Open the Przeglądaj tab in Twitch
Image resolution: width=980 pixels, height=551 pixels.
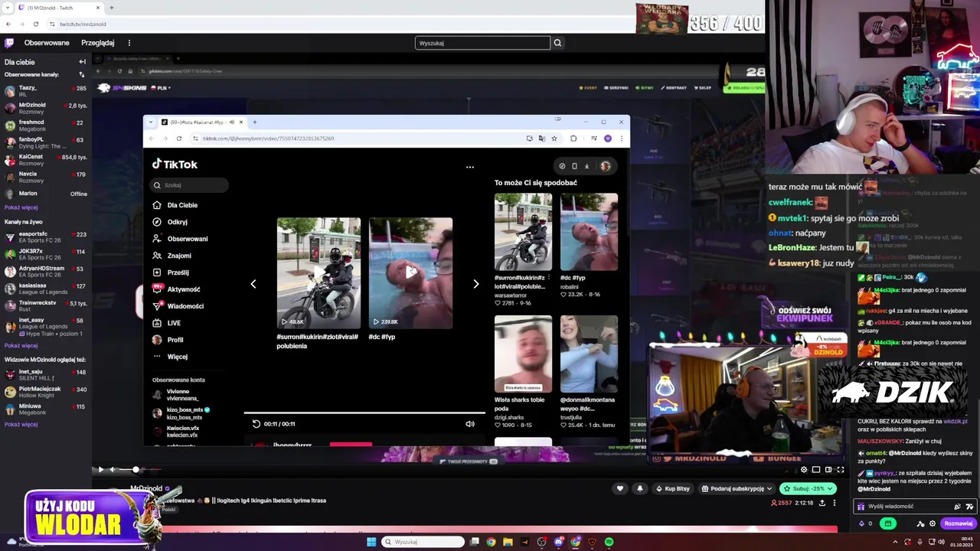pyautogui.click(x=98, y=43)
